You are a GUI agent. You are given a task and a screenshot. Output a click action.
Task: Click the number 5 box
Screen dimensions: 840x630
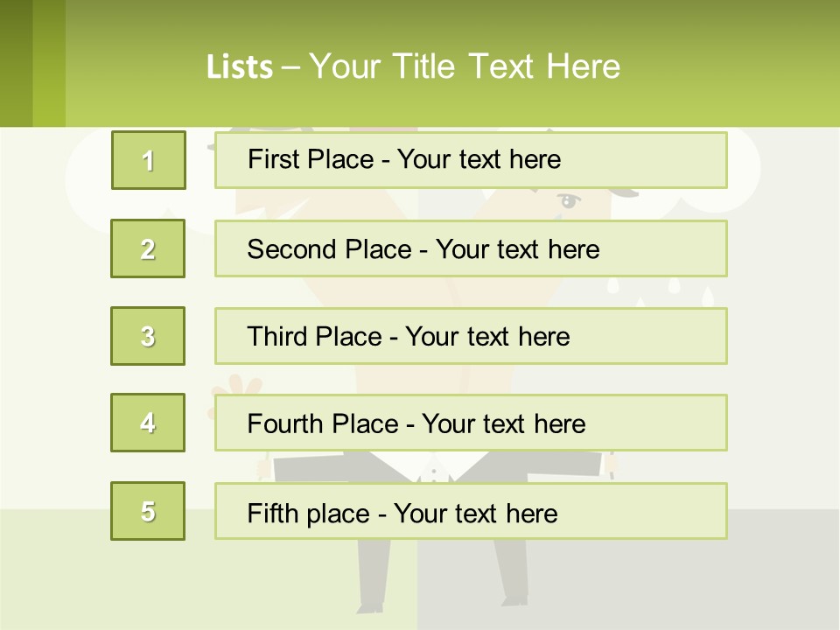(x=148, y=511)
